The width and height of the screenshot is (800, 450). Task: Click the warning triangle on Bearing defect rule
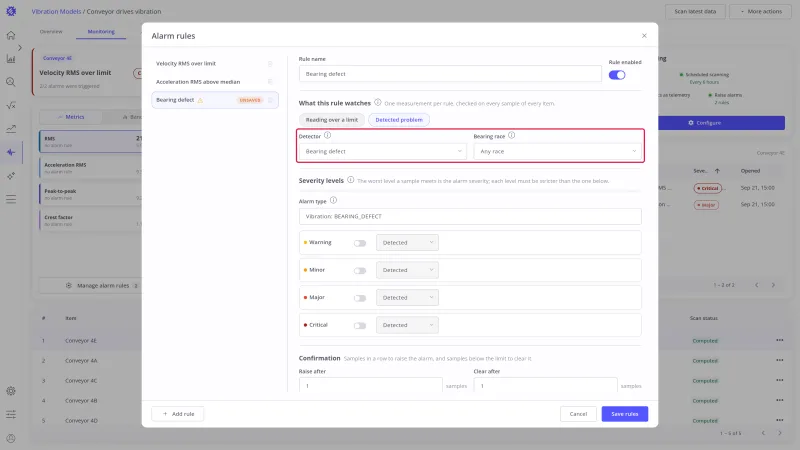coord(200,100)
